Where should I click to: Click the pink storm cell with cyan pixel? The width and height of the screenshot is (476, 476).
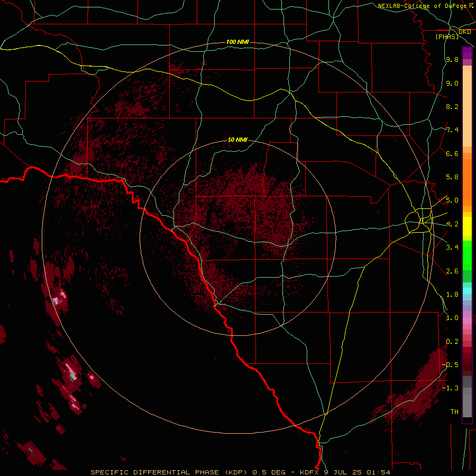pos(56,301)
